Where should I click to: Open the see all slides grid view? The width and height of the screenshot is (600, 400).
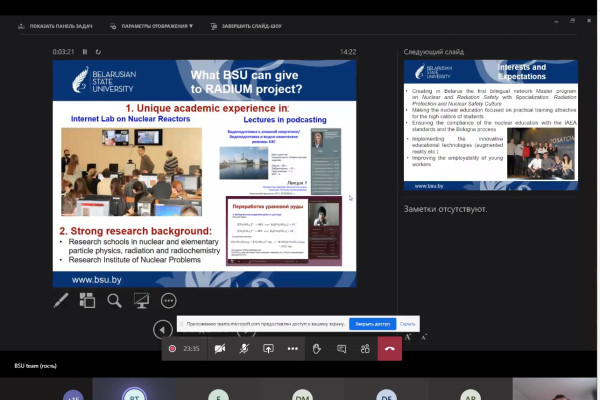[x=88, y=300]
